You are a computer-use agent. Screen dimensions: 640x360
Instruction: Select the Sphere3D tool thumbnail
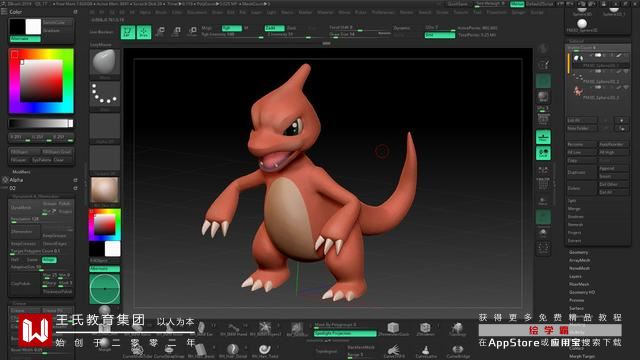(x=582, y=10)
